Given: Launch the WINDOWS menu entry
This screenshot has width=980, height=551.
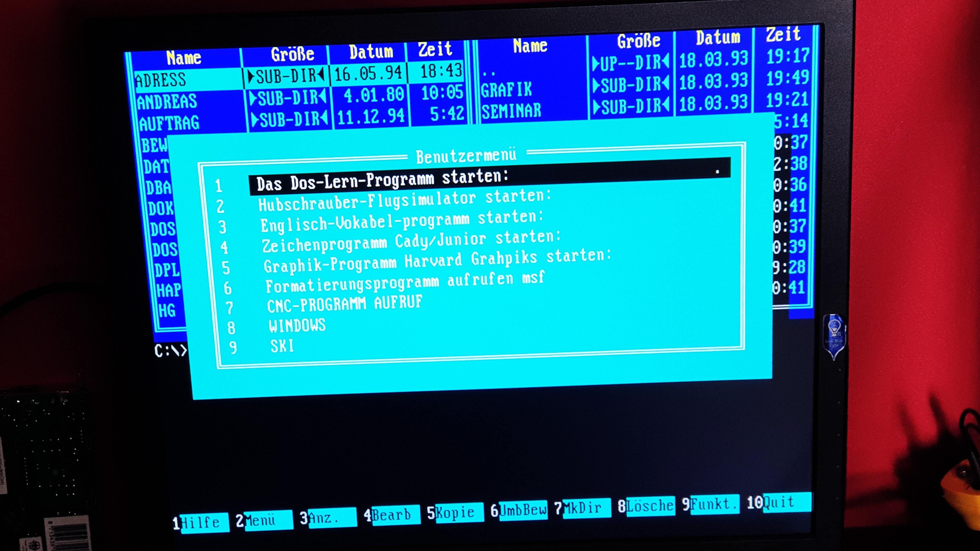Looking at the screenshot, I should 297,326.
